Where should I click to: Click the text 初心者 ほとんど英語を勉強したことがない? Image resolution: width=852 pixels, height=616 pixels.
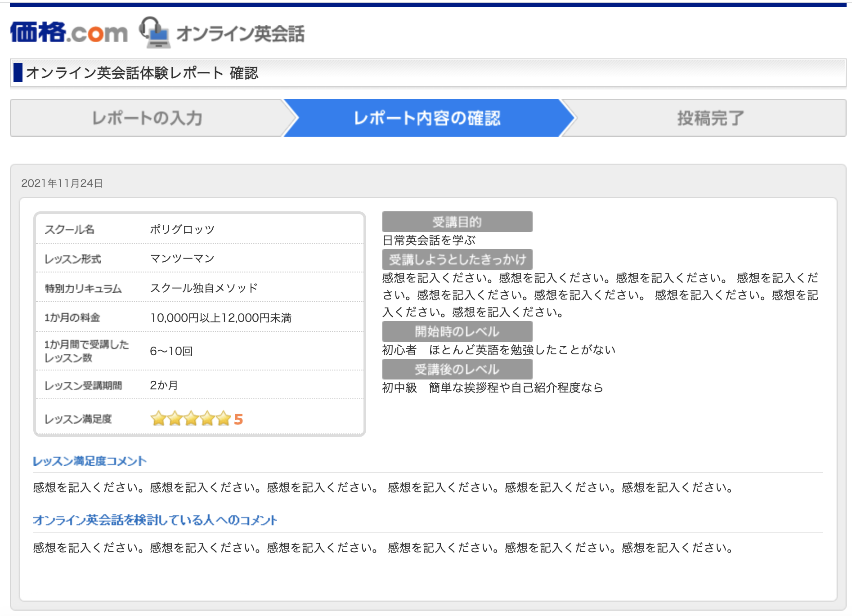coord(499,350)
